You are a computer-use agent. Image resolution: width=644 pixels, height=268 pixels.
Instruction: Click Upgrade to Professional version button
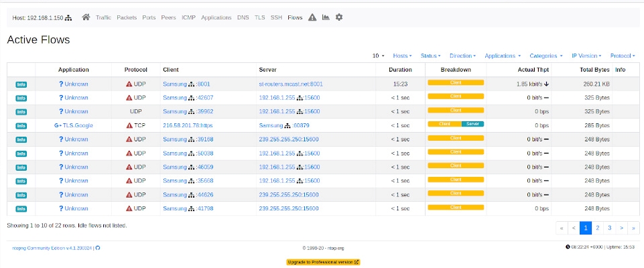click(323, 262)
